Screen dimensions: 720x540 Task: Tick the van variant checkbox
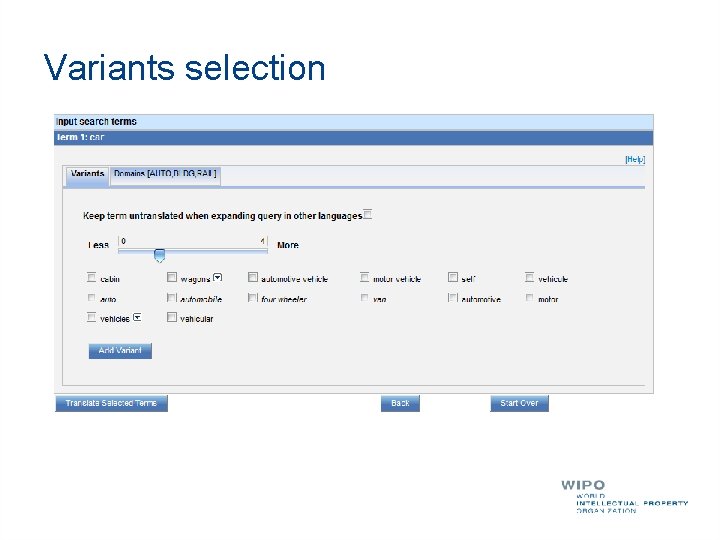click(x=365, y=298)
